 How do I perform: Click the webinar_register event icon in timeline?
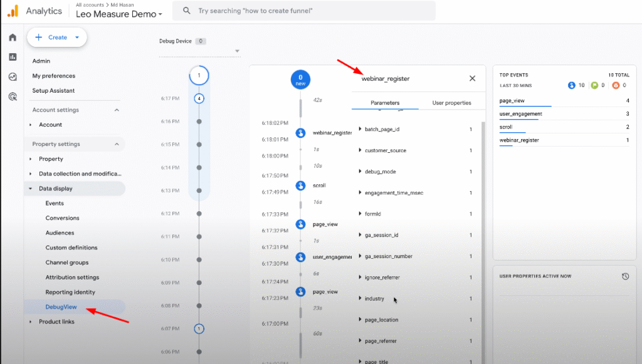click(300, 133)
